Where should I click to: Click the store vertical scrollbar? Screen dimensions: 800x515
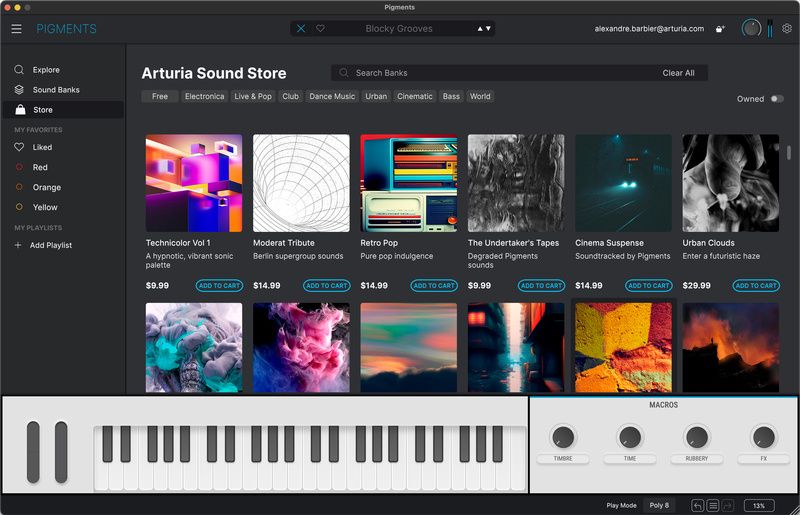tap(788, 153)
